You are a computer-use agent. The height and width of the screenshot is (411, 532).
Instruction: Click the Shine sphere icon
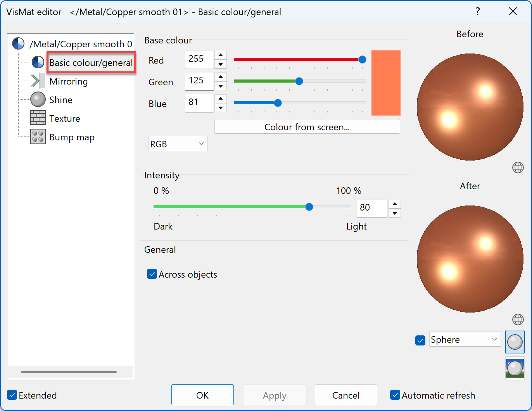pos(38,99)
